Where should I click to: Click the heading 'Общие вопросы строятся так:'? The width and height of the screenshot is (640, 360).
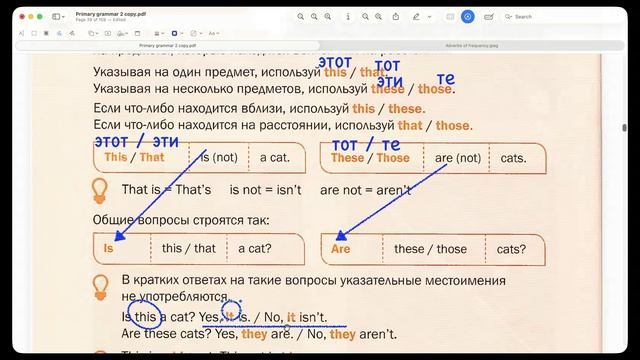[x=181, y=220]
